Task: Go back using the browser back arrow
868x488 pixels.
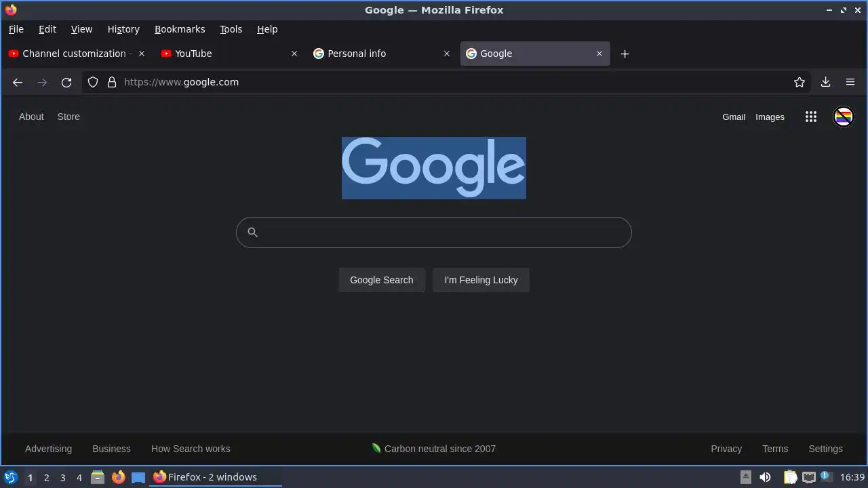Action: click(18, 82)
